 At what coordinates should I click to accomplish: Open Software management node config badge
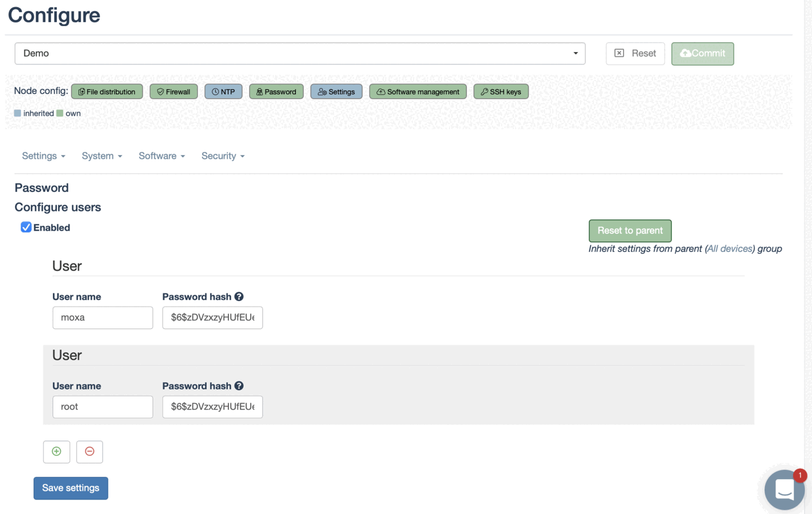(418, 92)
